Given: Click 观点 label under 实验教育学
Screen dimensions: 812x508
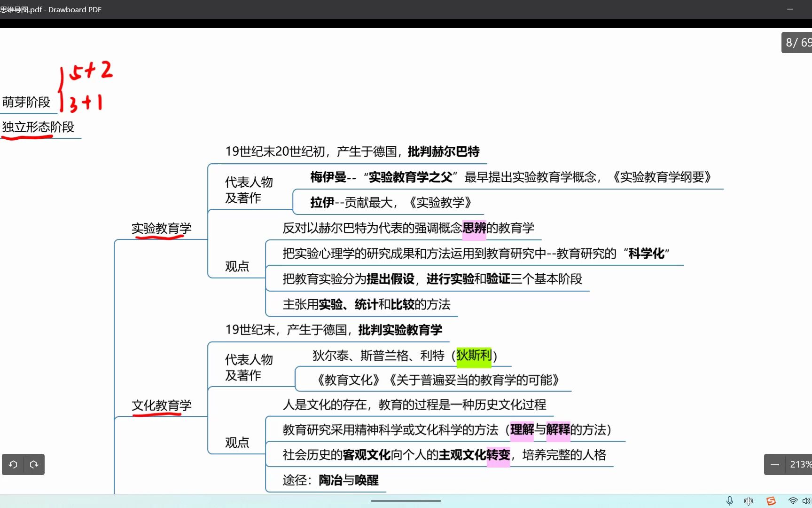Looking at the screenshot, I should [237, 266].
